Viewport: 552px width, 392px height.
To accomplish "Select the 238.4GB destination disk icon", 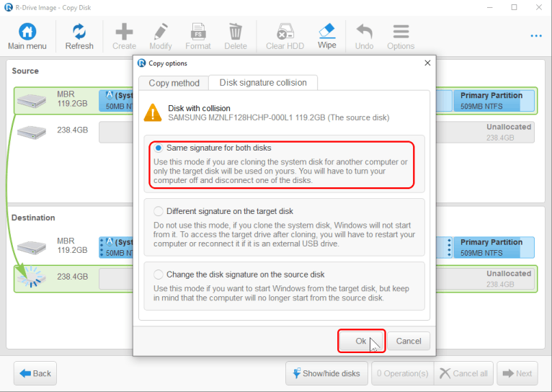I will pos(32,277).
